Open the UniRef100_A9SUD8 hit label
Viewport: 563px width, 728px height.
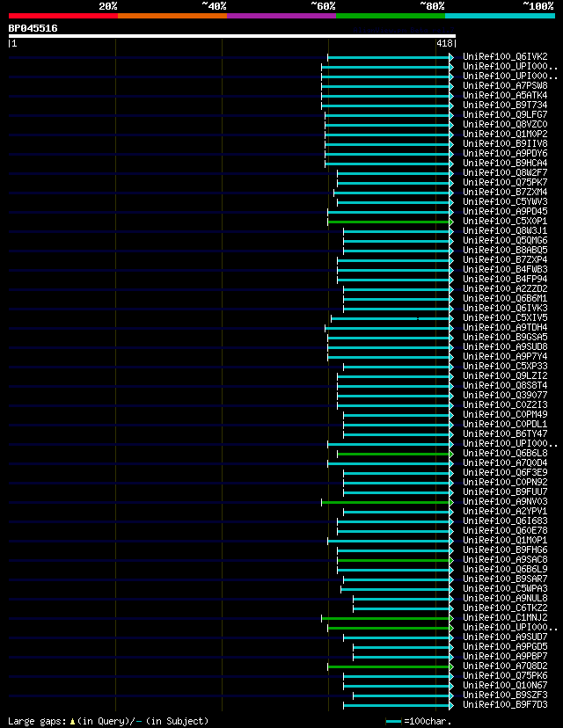coord(506,346)
